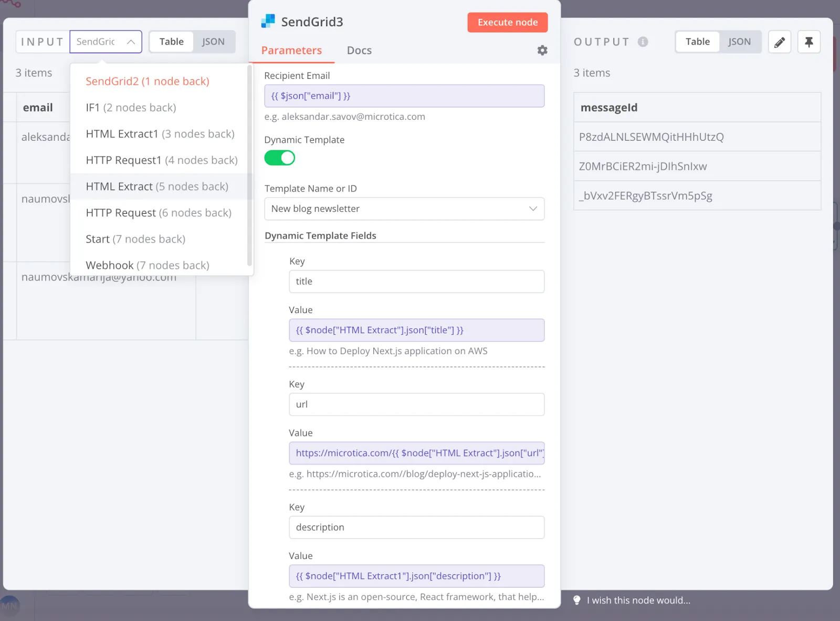
Task: Show input as JSON view
Action: (213, 42)
